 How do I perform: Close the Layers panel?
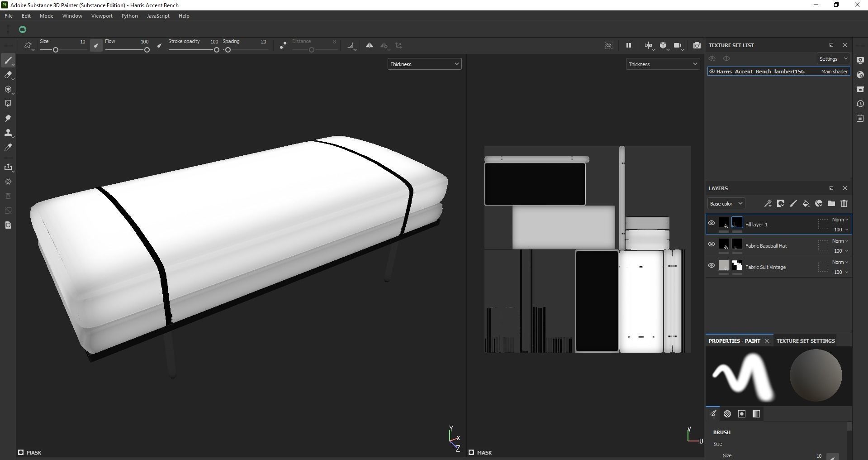coord(845,188)
